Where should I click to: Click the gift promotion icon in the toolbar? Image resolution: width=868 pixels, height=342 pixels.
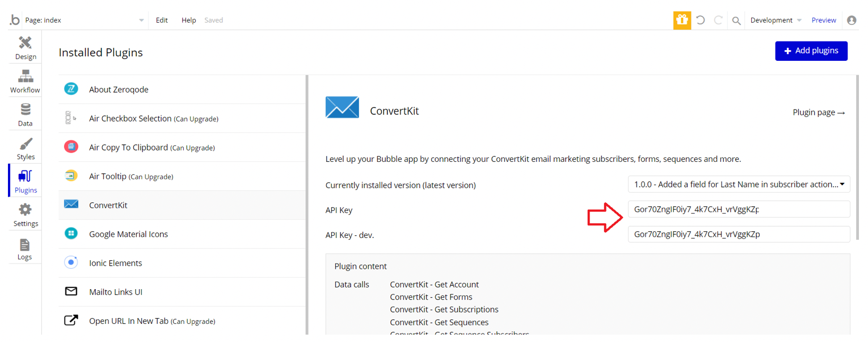click(x=682, y=20)
